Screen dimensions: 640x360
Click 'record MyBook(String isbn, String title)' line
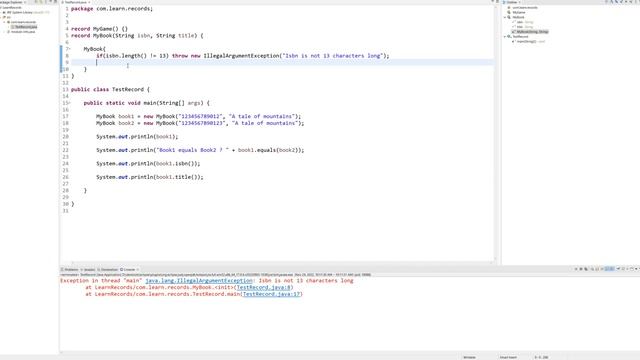tap(137, 36)
